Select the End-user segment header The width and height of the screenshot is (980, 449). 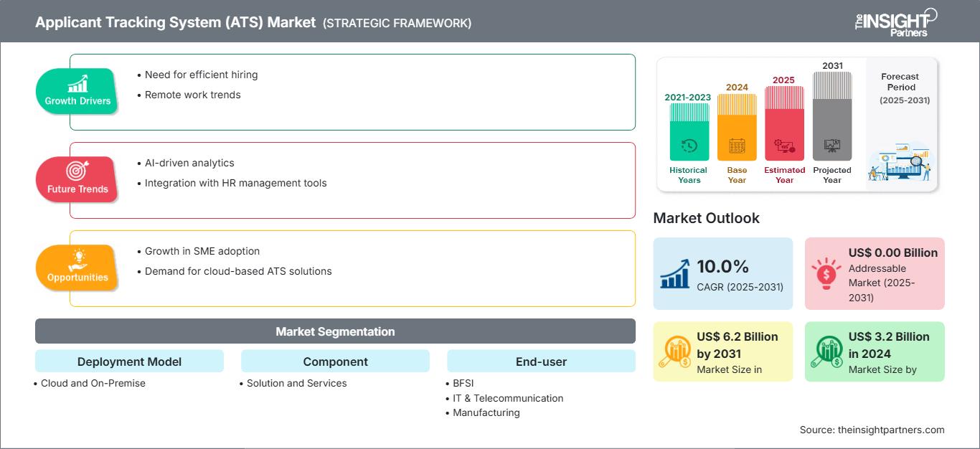(x=541, y=361)
